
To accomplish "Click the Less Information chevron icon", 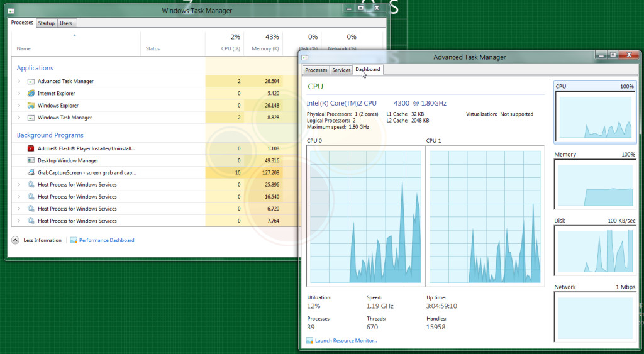I will coord(15,240).
